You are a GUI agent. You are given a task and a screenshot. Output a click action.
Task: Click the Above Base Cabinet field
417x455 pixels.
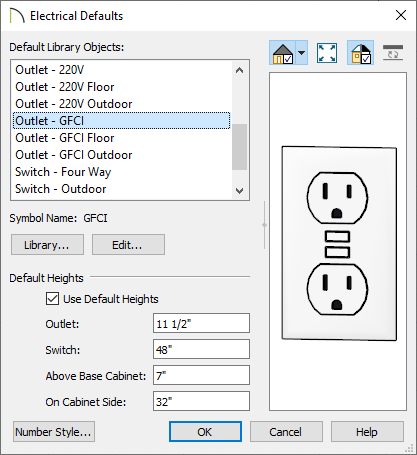click(x=201, y=375)
